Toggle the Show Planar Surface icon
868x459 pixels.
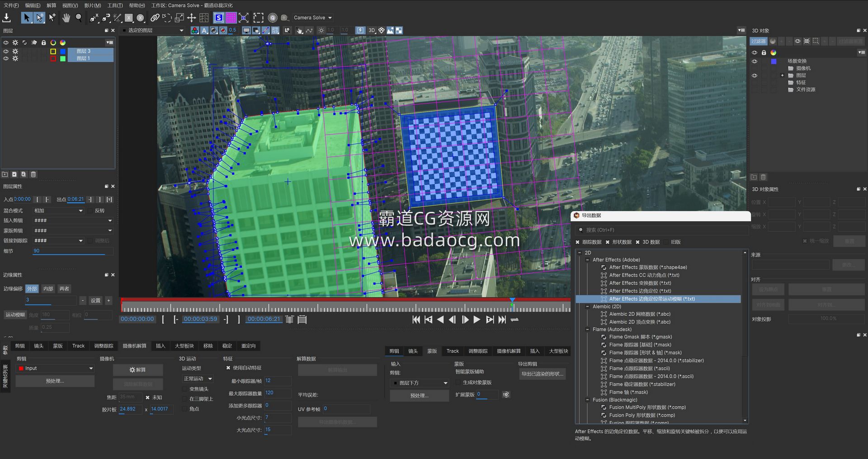219,18
